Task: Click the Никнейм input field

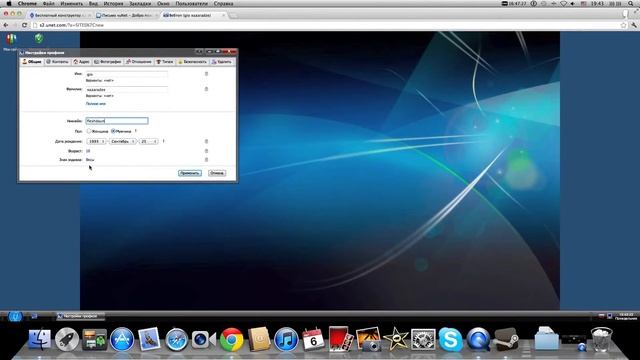Action: pos(117,121)
